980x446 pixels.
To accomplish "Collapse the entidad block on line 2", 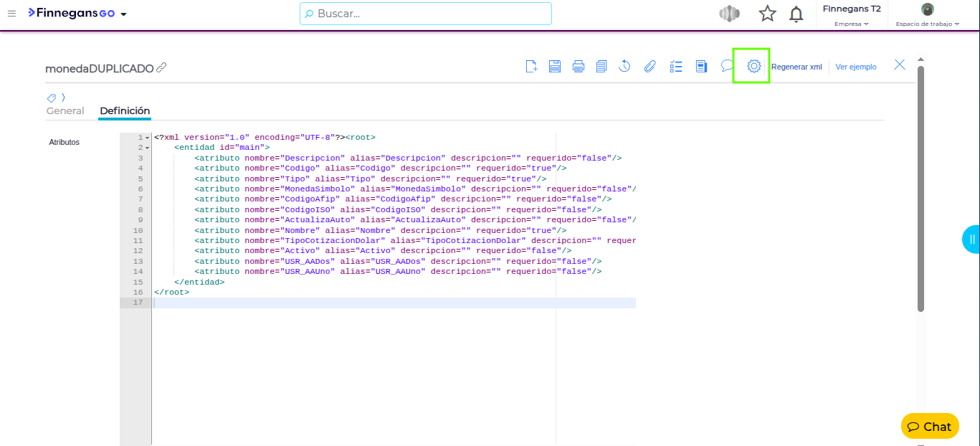I will [147, 148].
